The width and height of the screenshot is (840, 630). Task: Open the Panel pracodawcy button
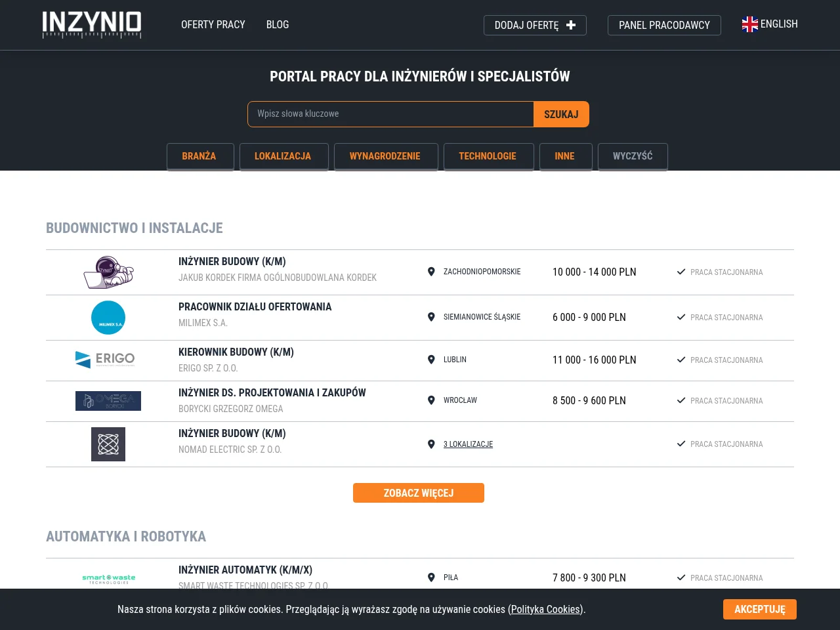[x=664, y=25]
